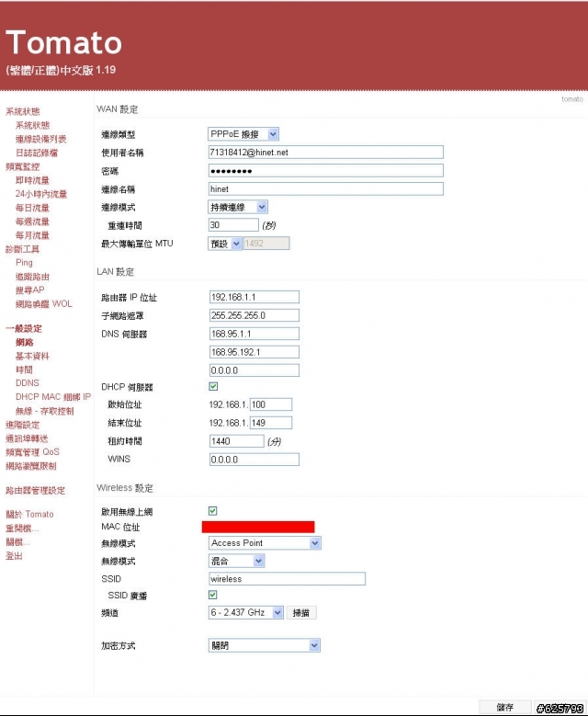Open the 頻道 6 - 2.437 GHz dropdown
This screenshot has width=588, height=716.
click(x=246, y=613)
